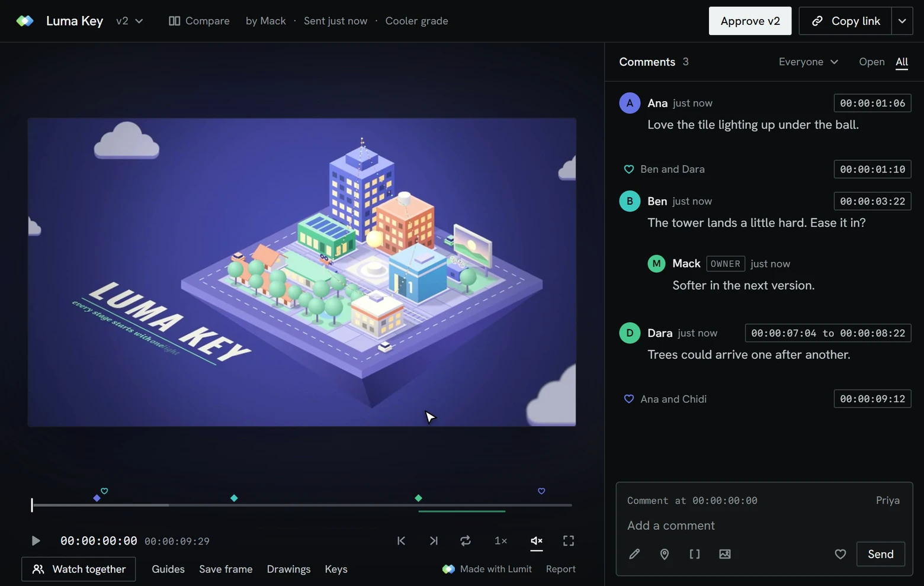Image resolution: width=924 pixels, height=586 pixels.
Task: Jump to Dara's range 00:00:07:04 to 00:00:08:22
Action: coord(828,333)
